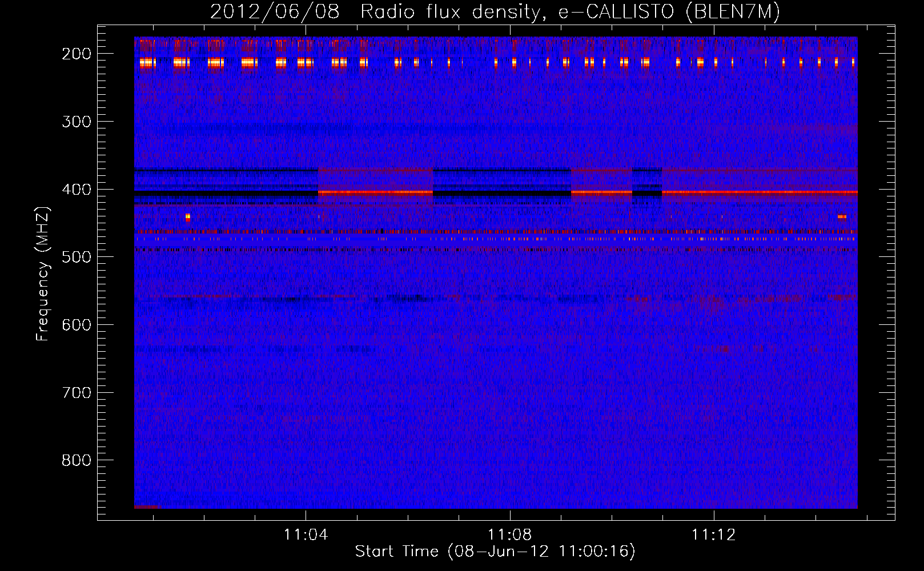924x571 pixels.
Task: Click the 400 frequency tick label
Action: point(77,190)
